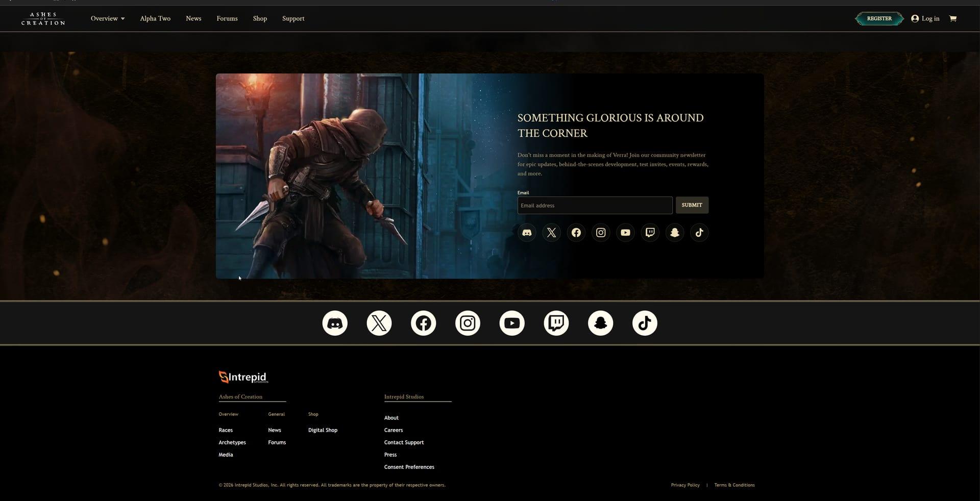This screenshot has height=501, width=980.
Task: Open Press footer link
Action: pos(390,455)
